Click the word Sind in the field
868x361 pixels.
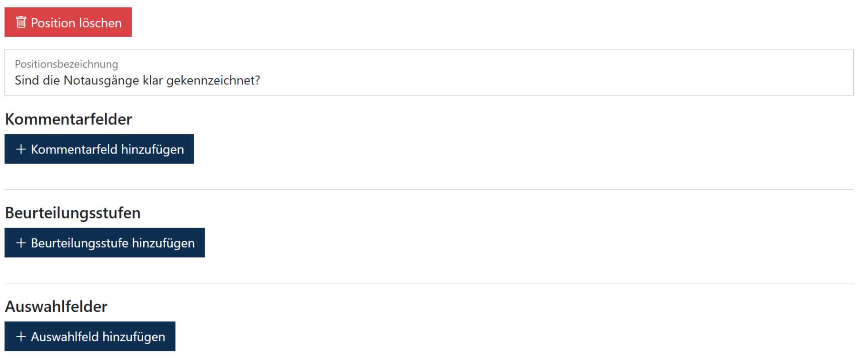click(27, 80)
